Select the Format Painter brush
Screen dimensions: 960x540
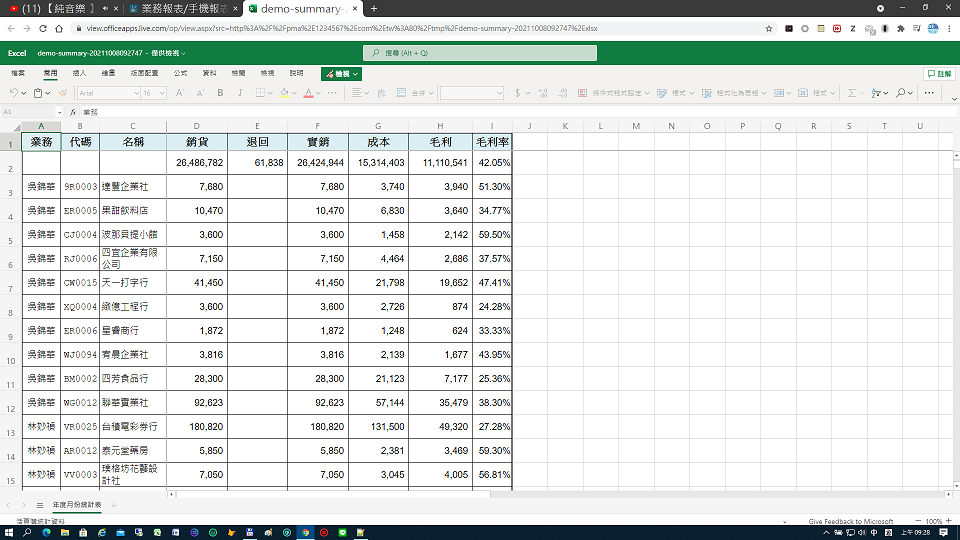tap(62, 93)
